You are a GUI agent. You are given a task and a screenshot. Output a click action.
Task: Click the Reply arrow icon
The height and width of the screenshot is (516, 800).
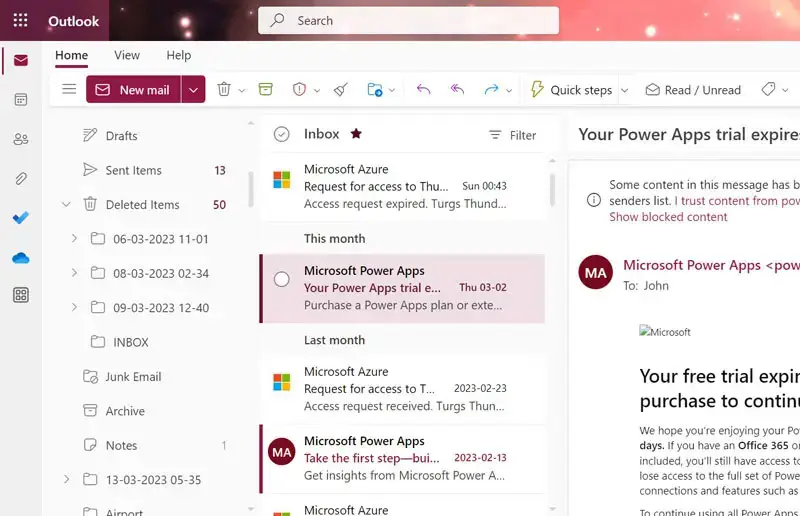pyautogui.click(x=423, y=89)
